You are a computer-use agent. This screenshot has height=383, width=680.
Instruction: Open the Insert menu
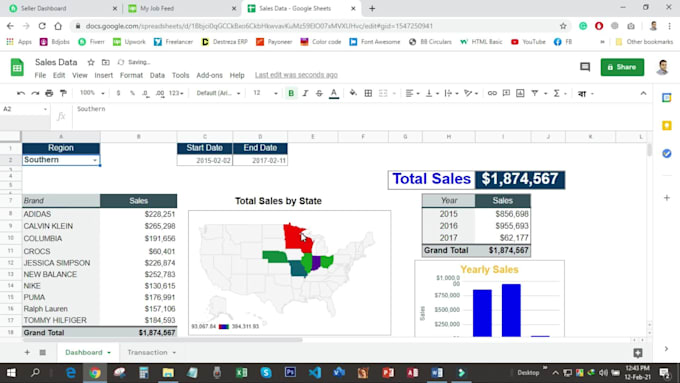pos(104,75)
